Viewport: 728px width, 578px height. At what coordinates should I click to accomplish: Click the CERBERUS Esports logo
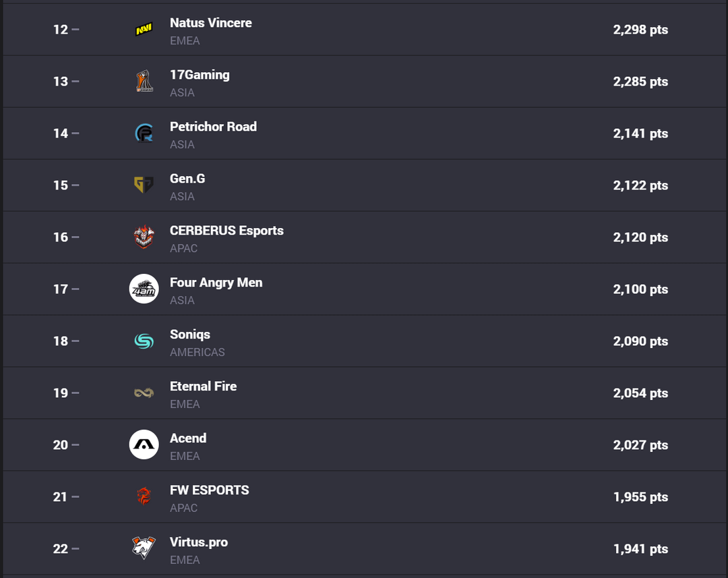[x=144, y=237]
